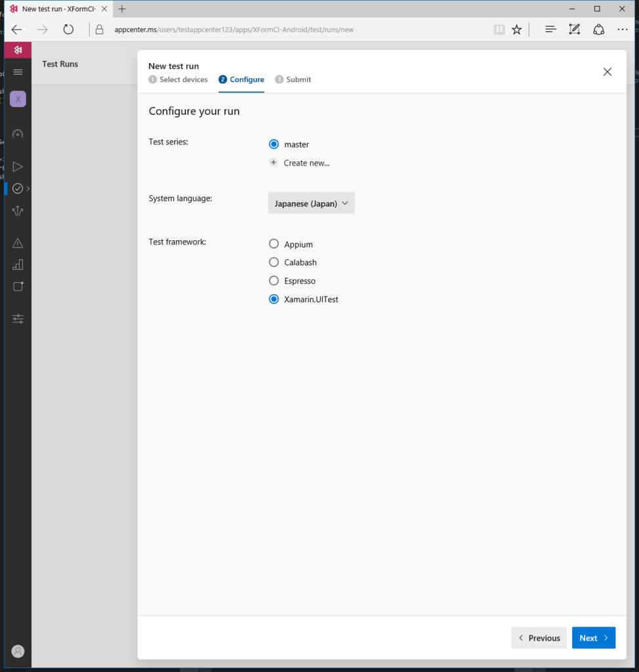The width and height of the screenshot is (639, 672).
Task: Click the Share icon in browser toolbar
Action: coord(599,29)
